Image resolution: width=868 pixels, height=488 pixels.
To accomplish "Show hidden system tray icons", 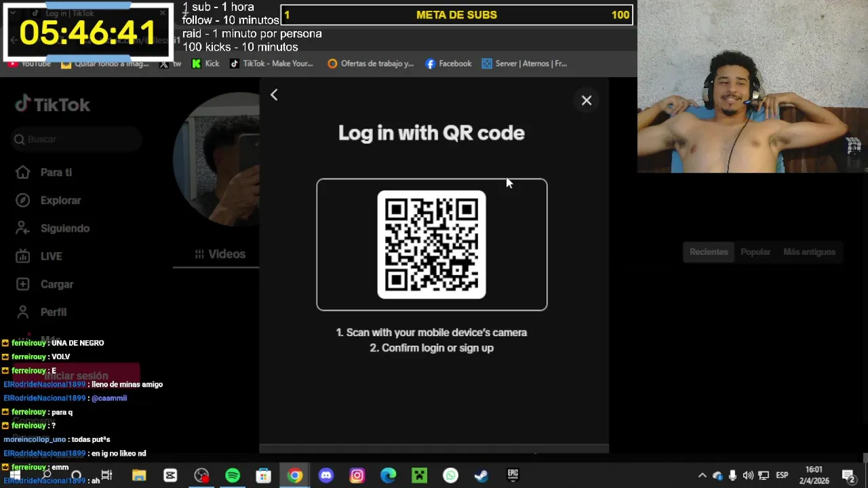I will (x=703, y=476).
